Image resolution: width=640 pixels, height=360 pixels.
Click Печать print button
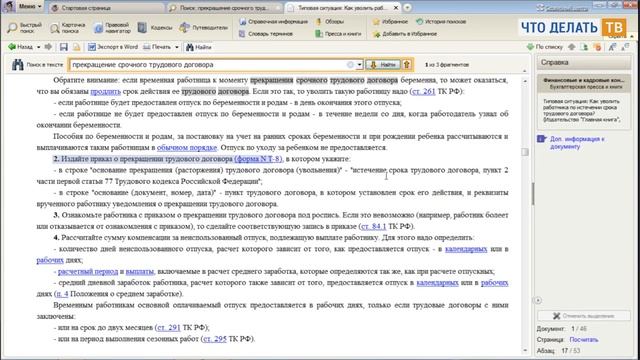click(x=157, y=47)
